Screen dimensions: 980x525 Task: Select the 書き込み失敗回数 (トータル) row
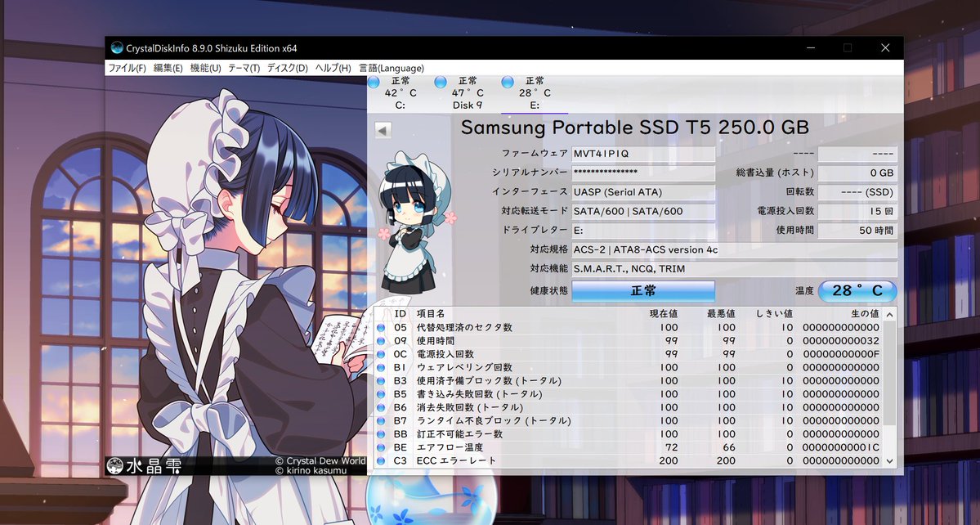point(628,394)
